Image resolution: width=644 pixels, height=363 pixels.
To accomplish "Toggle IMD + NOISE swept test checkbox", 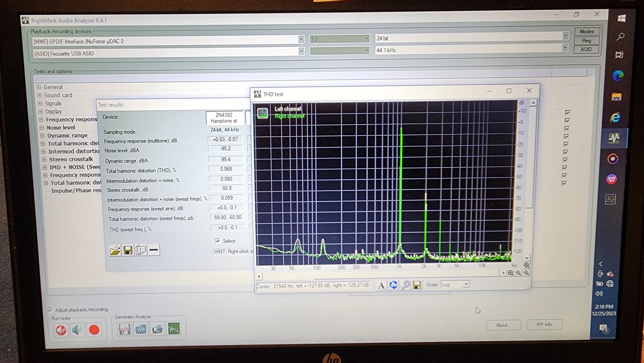I will (x=565, y=159).
